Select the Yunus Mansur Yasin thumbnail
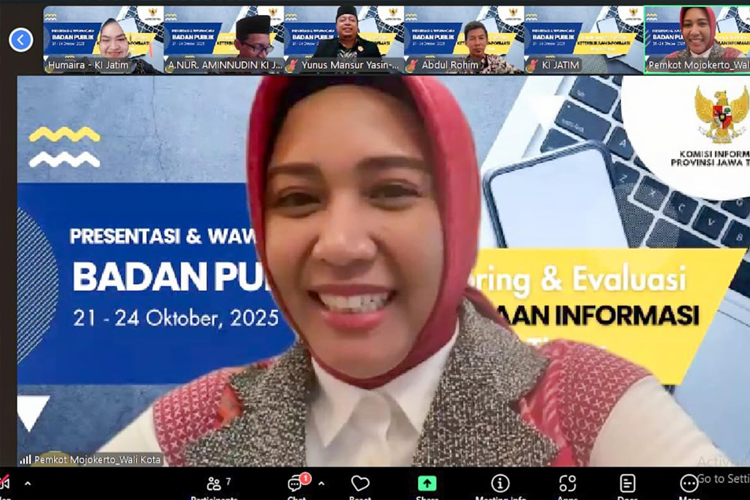 343,39
